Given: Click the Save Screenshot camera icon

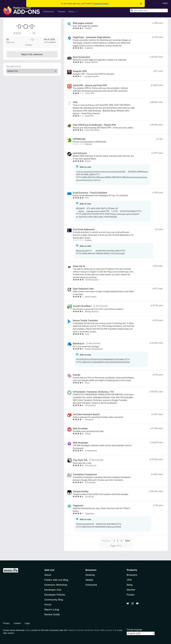Looking at the screenshot, I should click(x=69, y=58).
